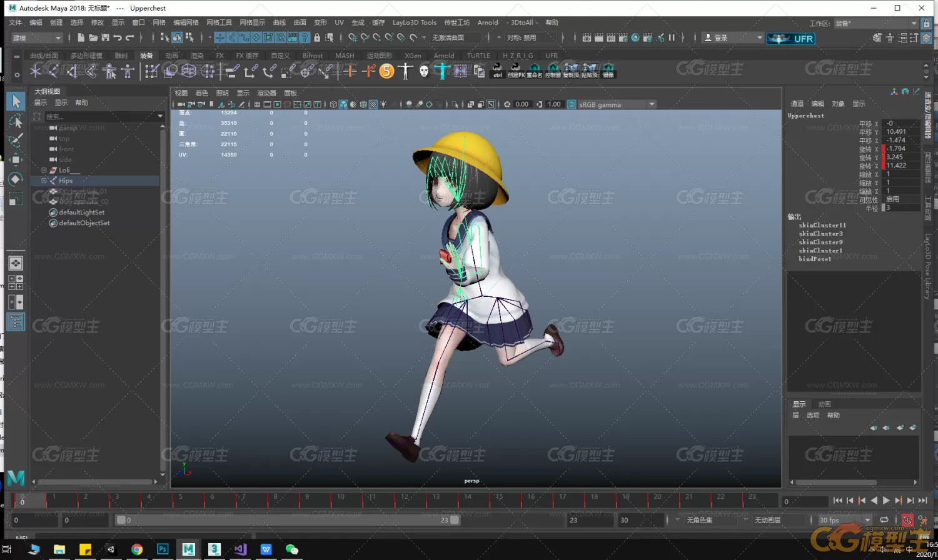
Task: Open the sRGB gamma view transform dropdown
Action: point(616,104)
